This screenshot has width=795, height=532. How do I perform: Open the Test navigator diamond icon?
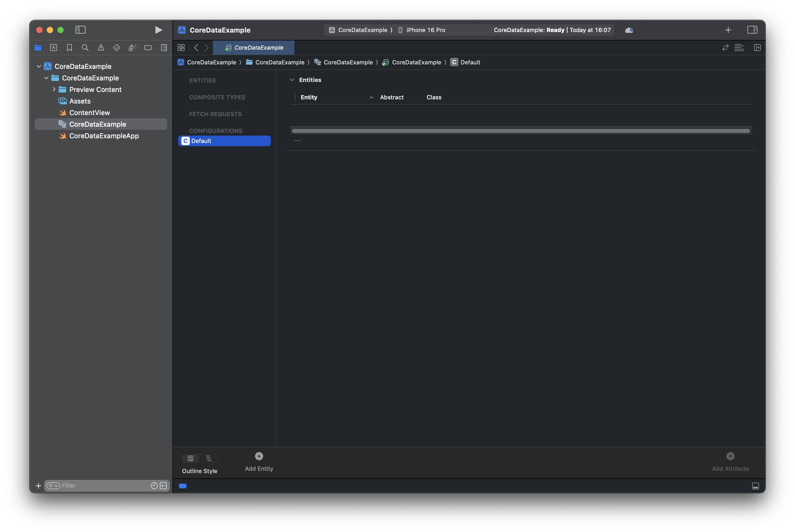117,48
